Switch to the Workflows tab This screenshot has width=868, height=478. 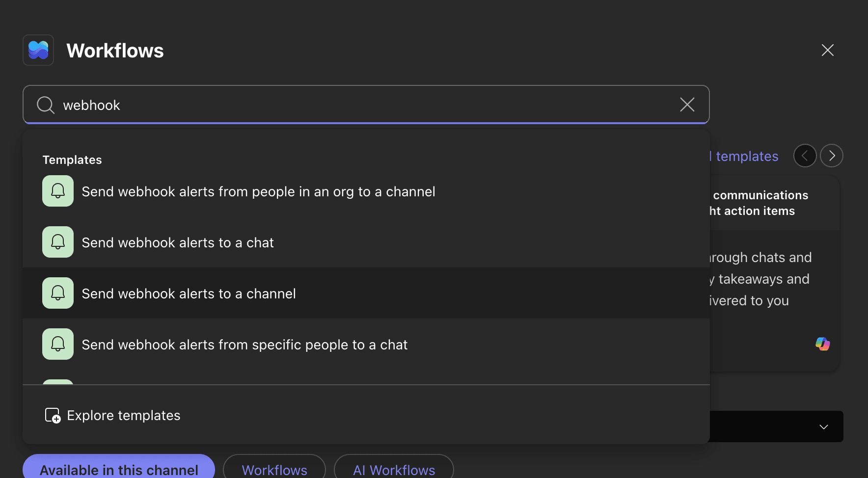[274, 470]
